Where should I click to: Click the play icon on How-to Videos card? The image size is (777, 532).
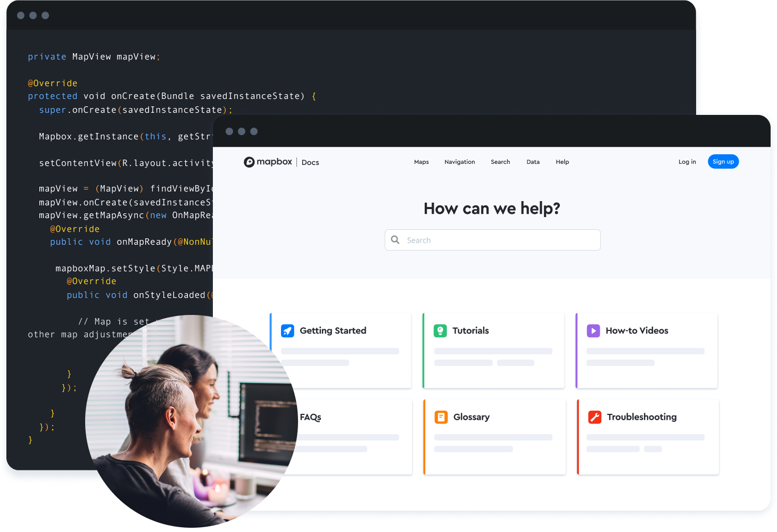point(593,330)
